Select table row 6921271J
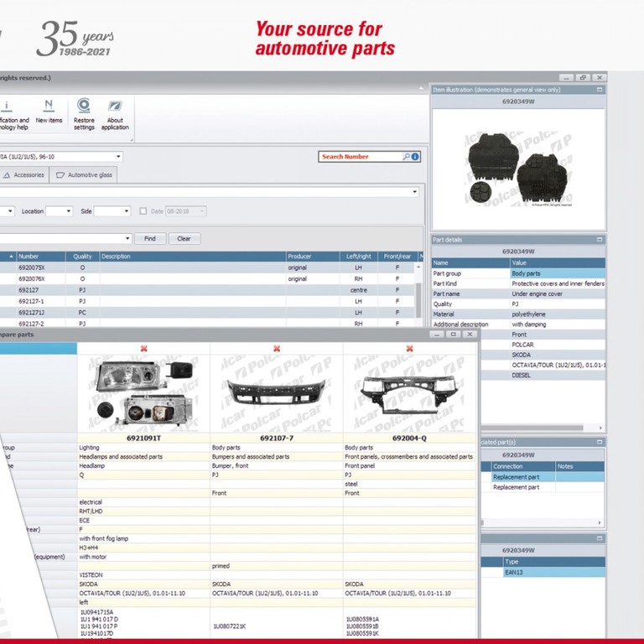The width and height of the screenshot is (644, 644). point(206,313)
